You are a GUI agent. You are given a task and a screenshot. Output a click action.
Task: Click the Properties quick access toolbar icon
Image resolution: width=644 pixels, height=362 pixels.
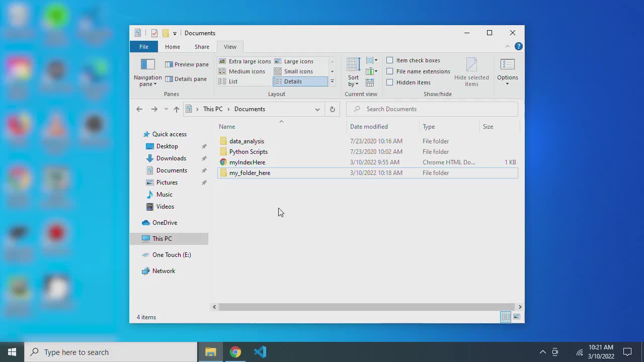click(154, 33)
